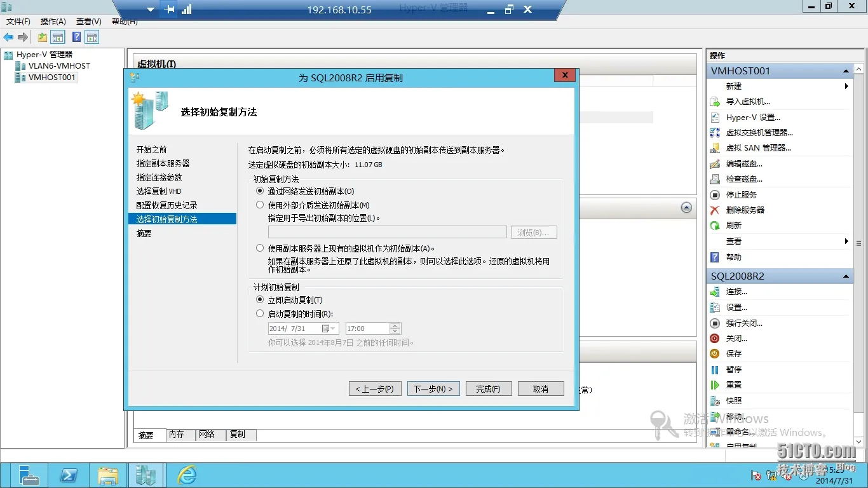Click the red 删除服务器 action
Viewport: 868px width, 488px height.
745,210
